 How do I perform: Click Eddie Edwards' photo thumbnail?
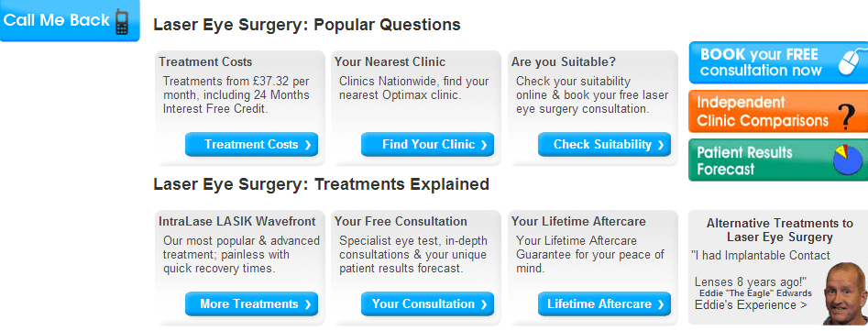click(845, 294)
